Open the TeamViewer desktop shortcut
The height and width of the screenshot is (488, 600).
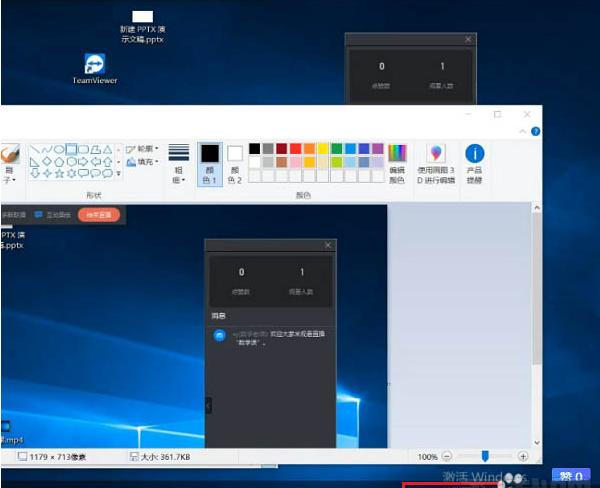click(95, 66)
